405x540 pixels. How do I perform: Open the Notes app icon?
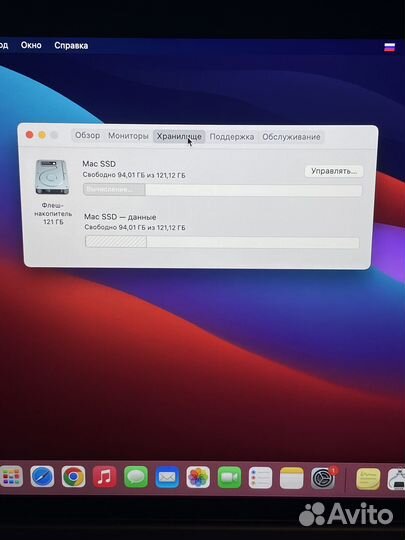(291, 478)
